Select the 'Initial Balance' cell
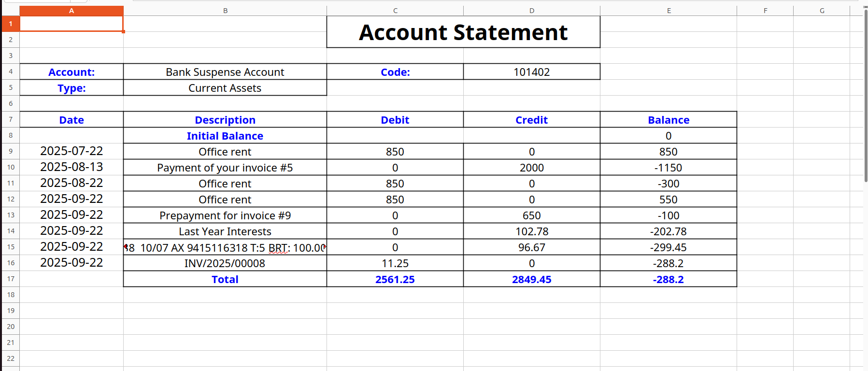868x371 pixels. click(x=225, y=135)
